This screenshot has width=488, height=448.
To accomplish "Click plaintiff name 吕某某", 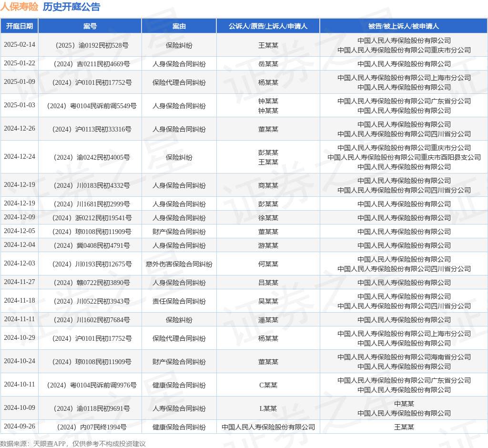I will pyautogui.click(x=268, y=283).
